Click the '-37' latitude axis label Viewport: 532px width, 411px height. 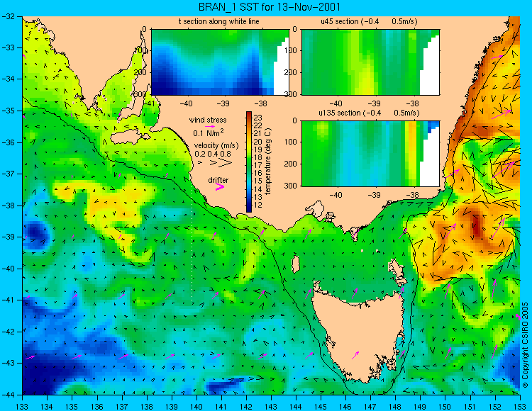tap(9, 174)
